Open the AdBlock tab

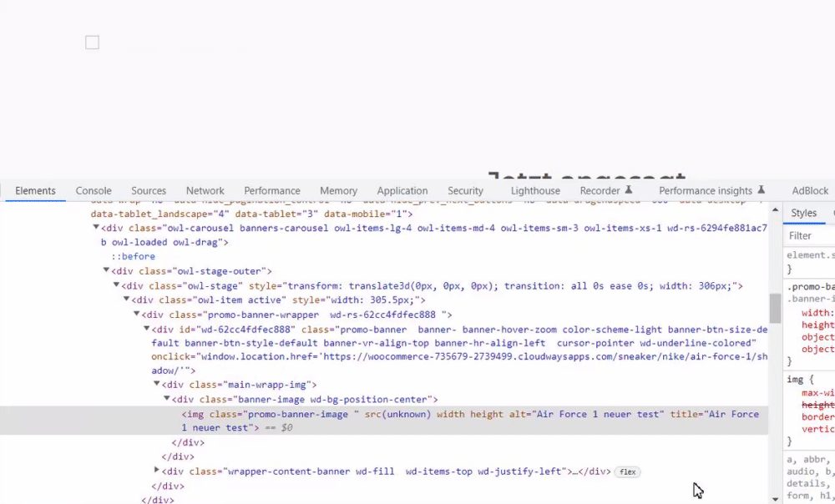pos(810,190)
